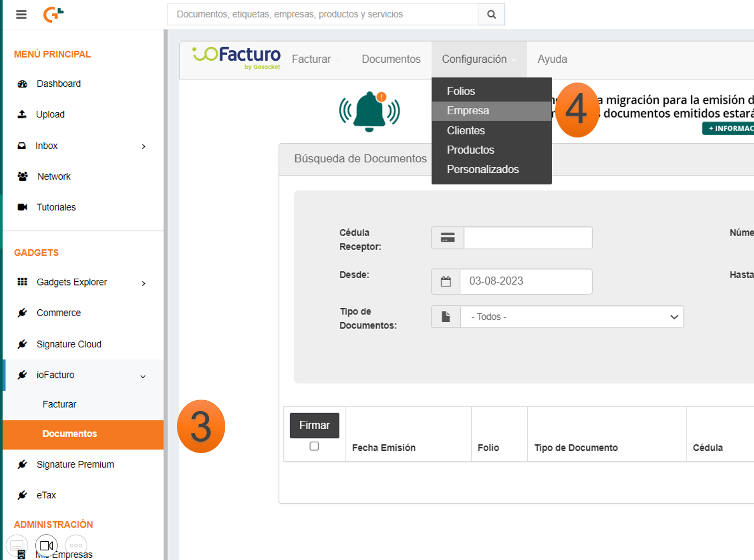754x560 pixels.
Task: Click the Dashboard gauge icon
Action: (22, 84)
